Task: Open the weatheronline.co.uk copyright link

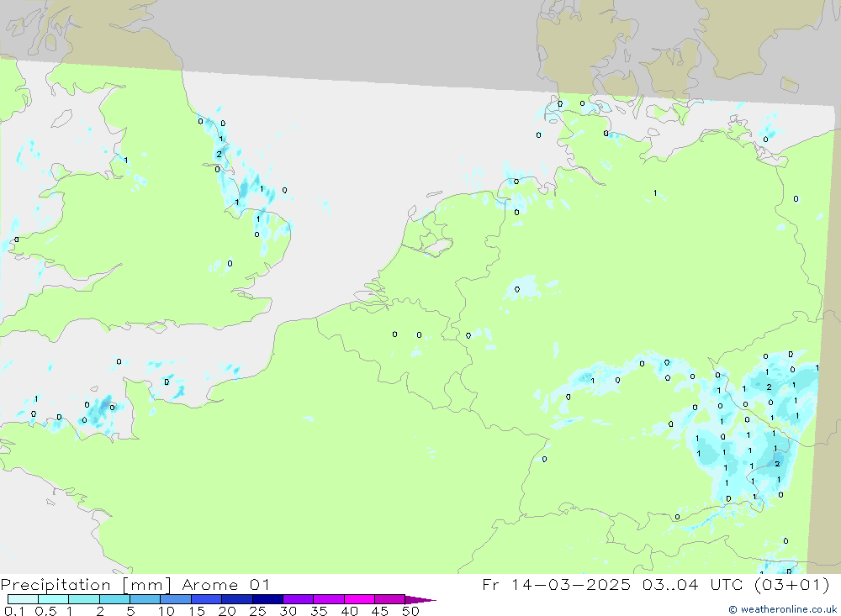Action: [782, 609]
